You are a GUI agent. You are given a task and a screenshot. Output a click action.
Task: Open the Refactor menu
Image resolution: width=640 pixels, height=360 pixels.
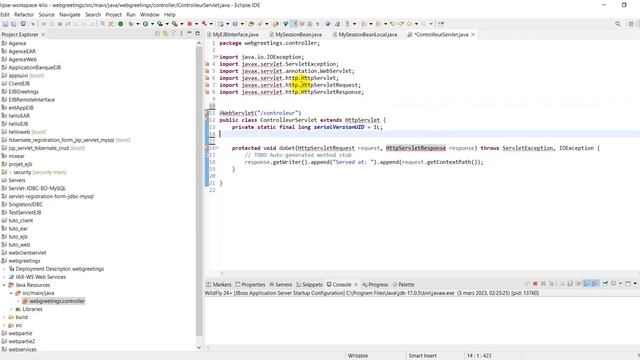pos(24,14)
